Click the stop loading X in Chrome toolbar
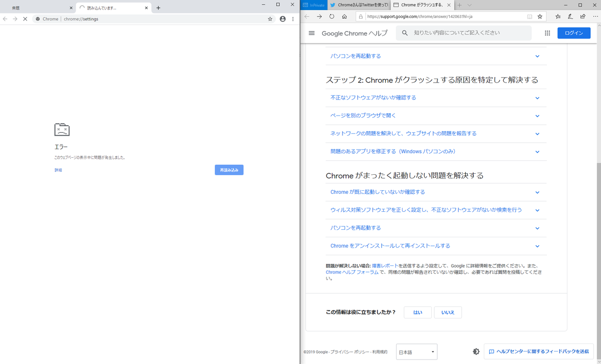Viewport: 601px width, 364px height. tap(25, 19)
